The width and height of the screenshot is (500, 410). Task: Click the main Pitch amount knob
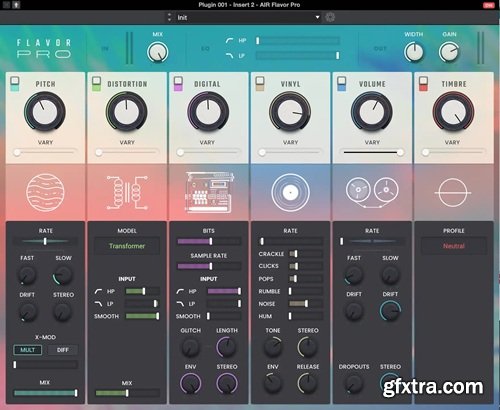45,112
